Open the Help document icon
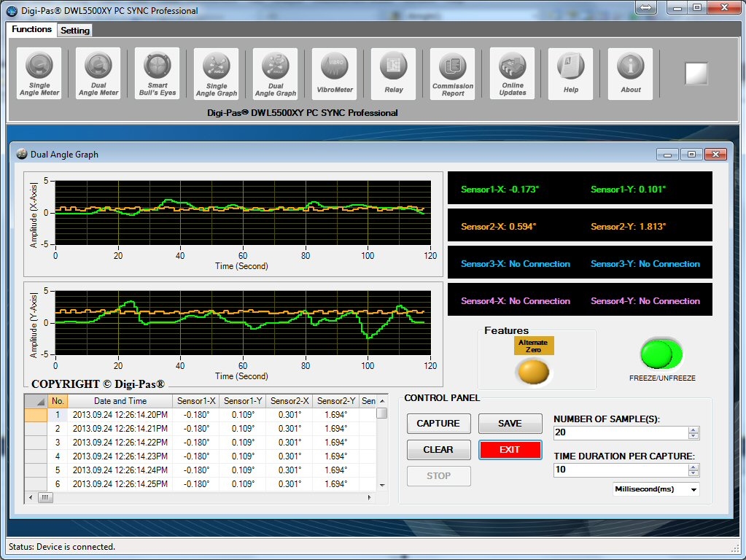 [571, 73]
